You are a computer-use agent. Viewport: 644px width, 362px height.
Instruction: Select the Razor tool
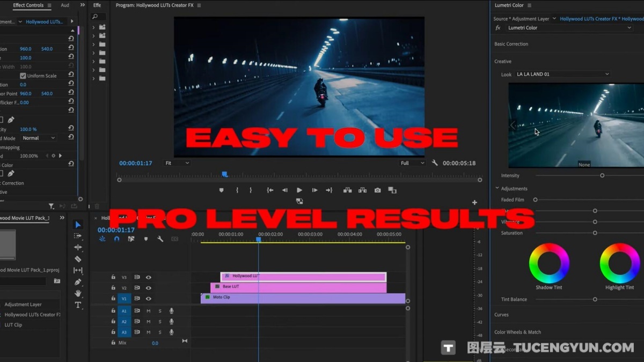78,259
